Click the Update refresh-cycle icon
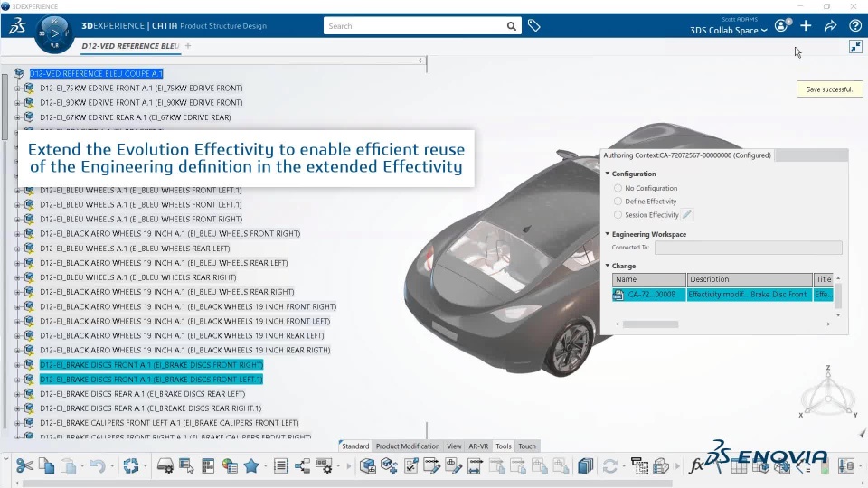Screen dimensions: 868x488 131,466
